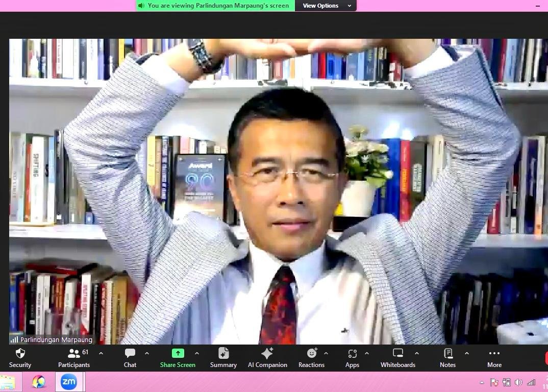Viewport: 548px width, 392px height.
Task: Expand the Share Screen options arrow
Action: coord(197,353)
